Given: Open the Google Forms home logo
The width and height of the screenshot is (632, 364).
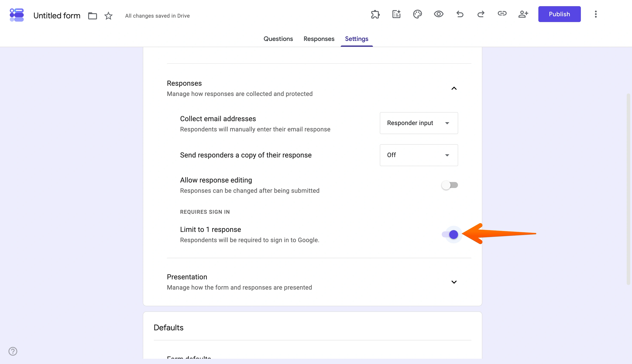Looking at the screenshot, I should pos(17,15).
